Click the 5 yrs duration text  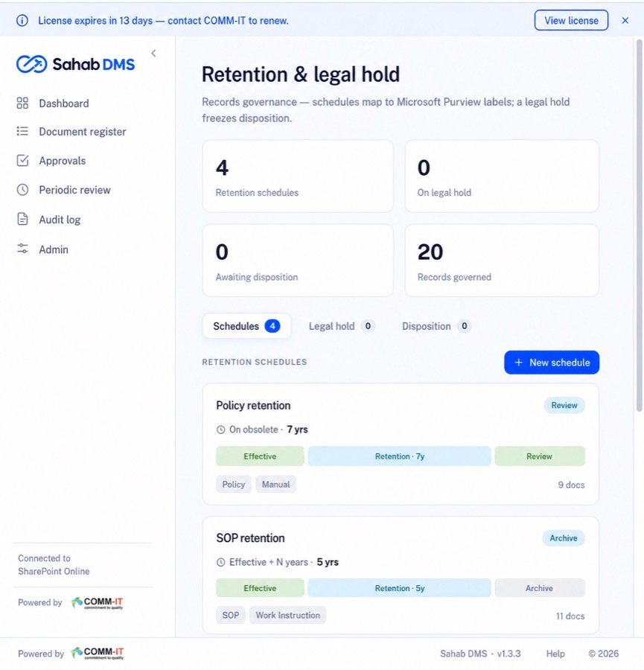coord(328,562)
